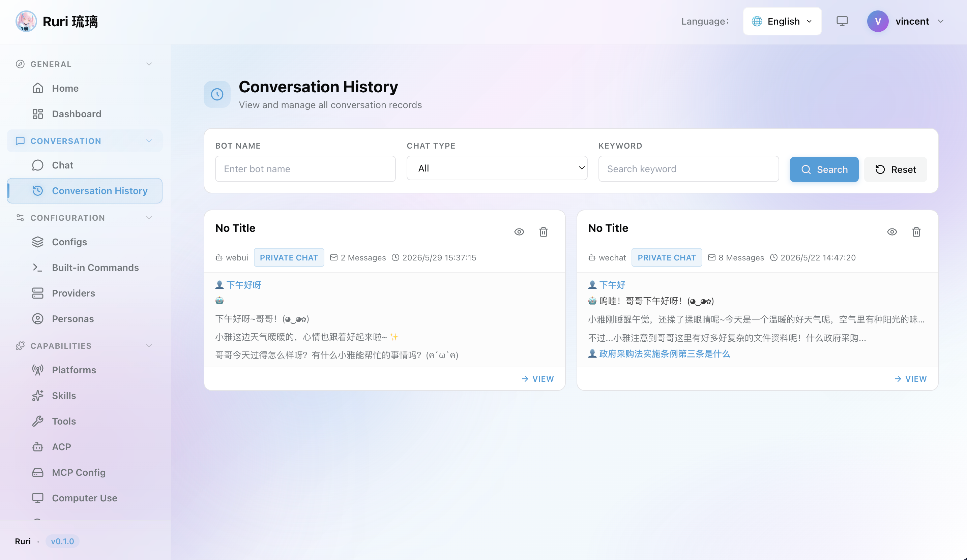Click the MCP Config drive icon
Image resolution: width=967 pixels, height=560 pixels.
[x=38, y=472]
